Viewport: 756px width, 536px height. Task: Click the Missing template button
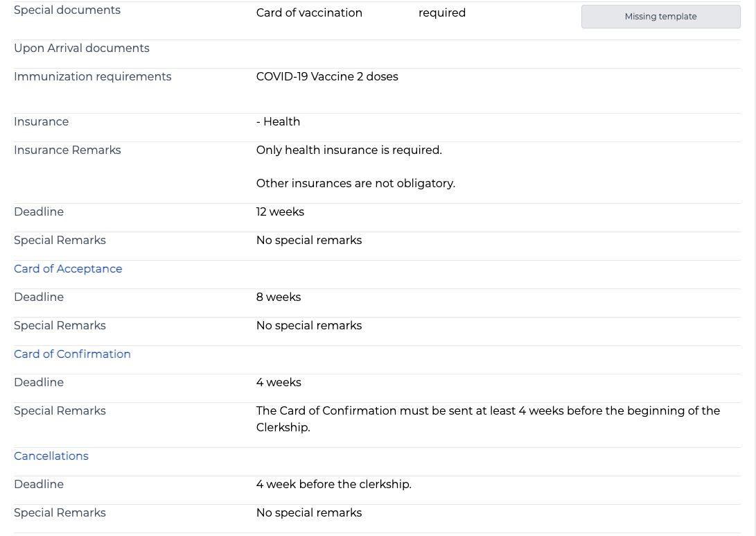pos(660,17)
